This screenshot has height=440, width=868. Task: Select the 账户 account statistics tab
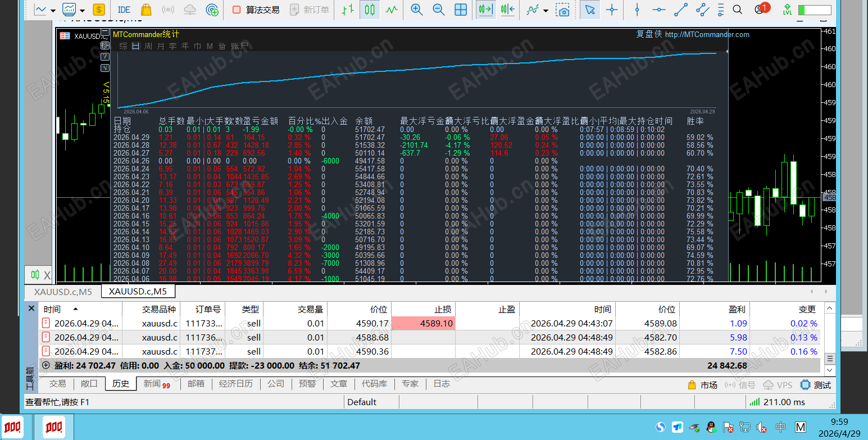(239, 46)
